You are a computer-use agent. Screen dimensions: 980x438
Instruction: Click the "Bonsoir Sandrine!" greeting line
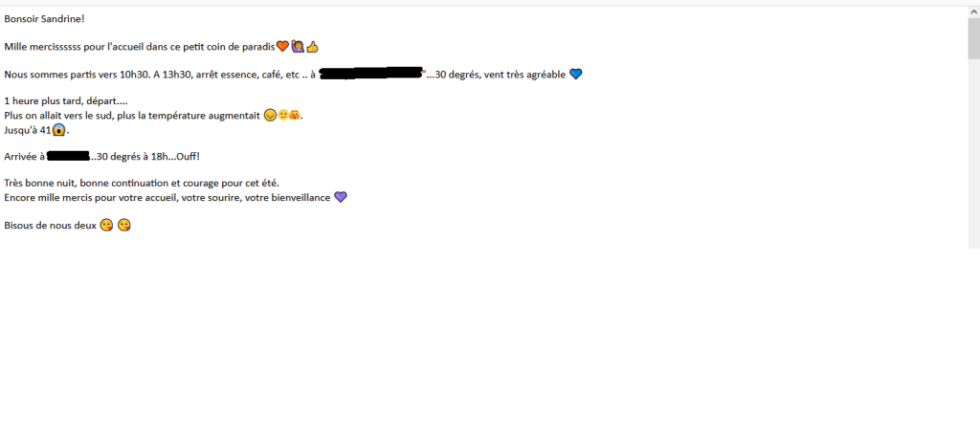(44, 19)
